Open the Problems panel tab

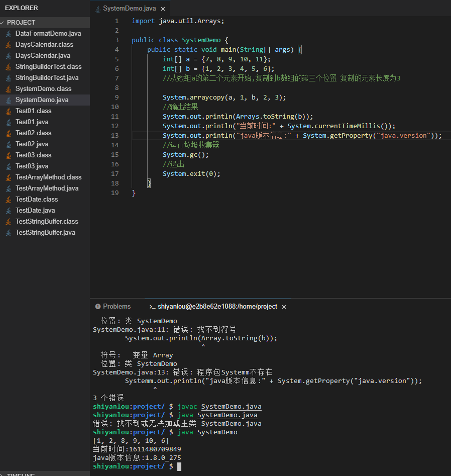(113, 307)
